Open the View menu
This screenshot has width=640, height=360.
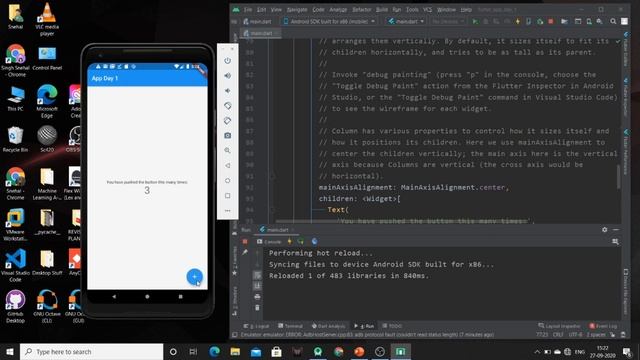coord(276,10)
